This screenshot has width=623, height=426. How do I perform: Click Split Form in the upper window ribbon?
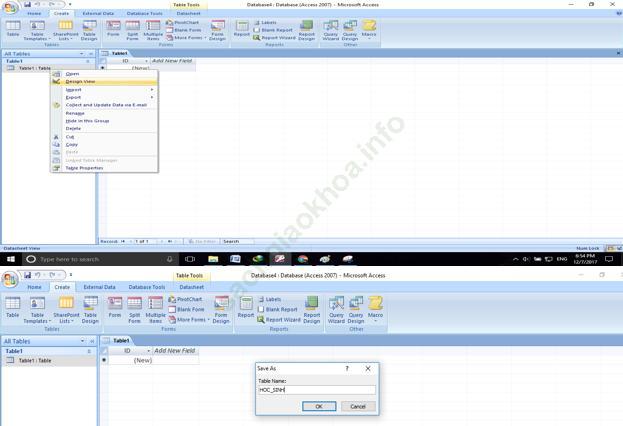(x=133, y=31)
